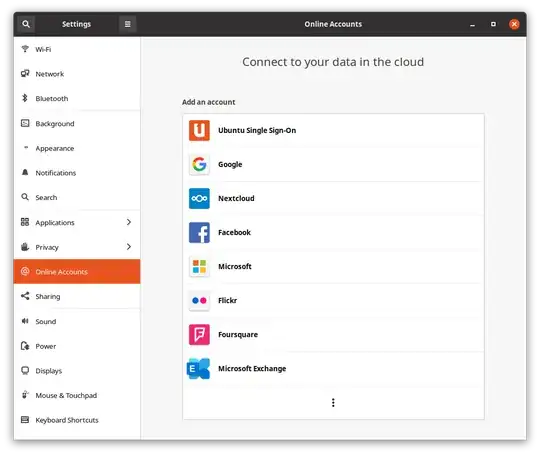The width and height of the screenshot is (540, 455).
Task: Click the Online Accounts at-sign icon
Action: click(25, 271)
